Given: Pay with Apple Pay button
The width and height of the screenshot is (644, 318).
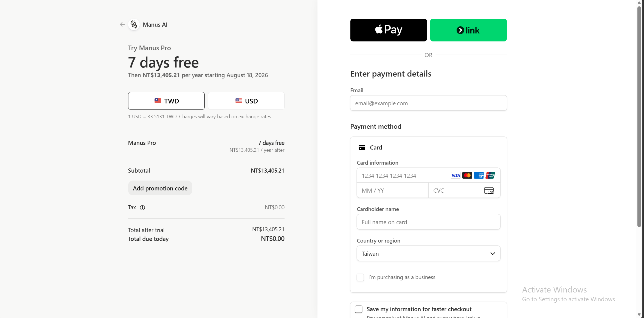Looking at the screenshot, I should pos(389,30).
